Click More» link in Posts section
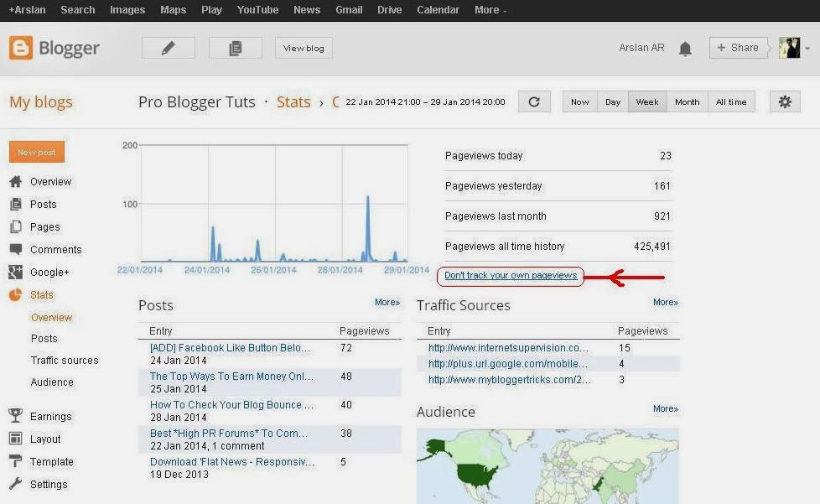Image resolution: width=820 pixels, height=504 pixels. click(x=387, y=302)
